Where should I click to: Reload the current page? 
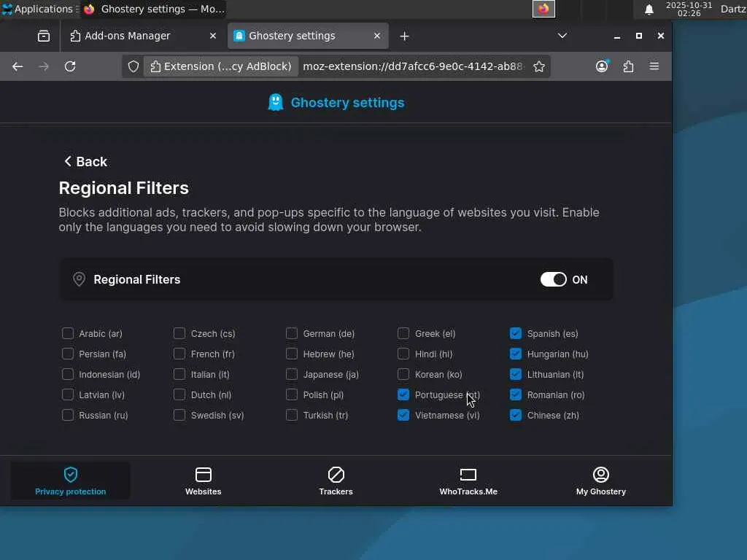70,66
